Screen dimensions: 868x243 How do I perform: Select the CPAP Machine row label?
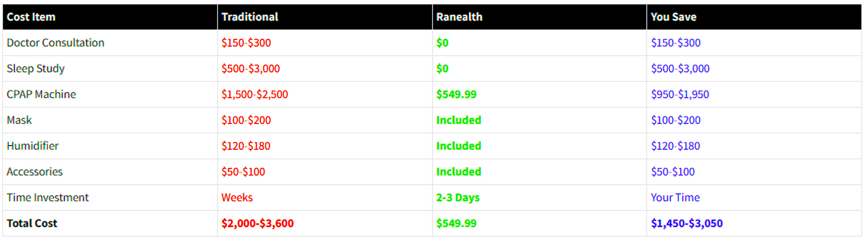(41, 94)
